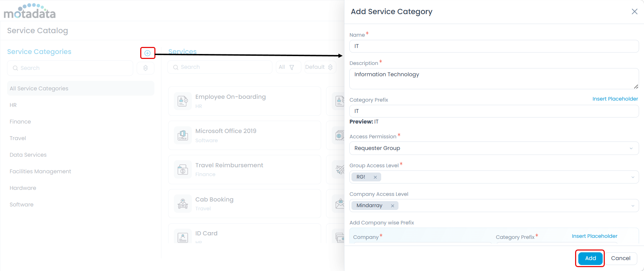Click the Cancel button
Image resolution: width=644 pixels, height=271 pixels.
pos(621,258)
